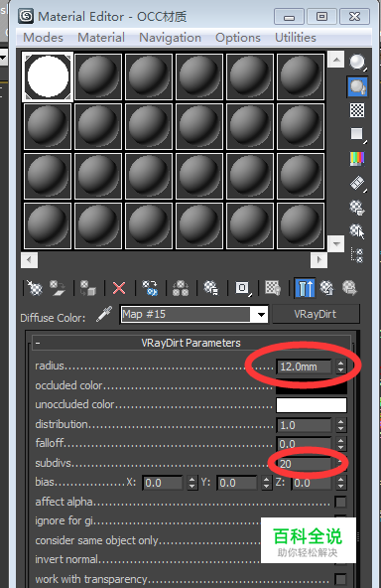Click the bias Y value field
381x588 pixels.
tap(237, 483)
